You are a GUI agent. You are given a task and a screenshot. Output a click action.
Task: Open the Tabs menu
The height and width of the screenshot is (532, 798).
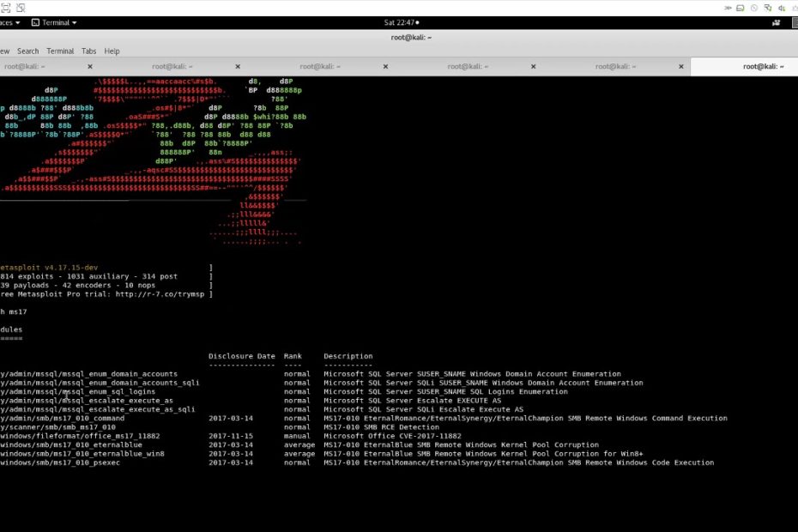click(88, 51)
